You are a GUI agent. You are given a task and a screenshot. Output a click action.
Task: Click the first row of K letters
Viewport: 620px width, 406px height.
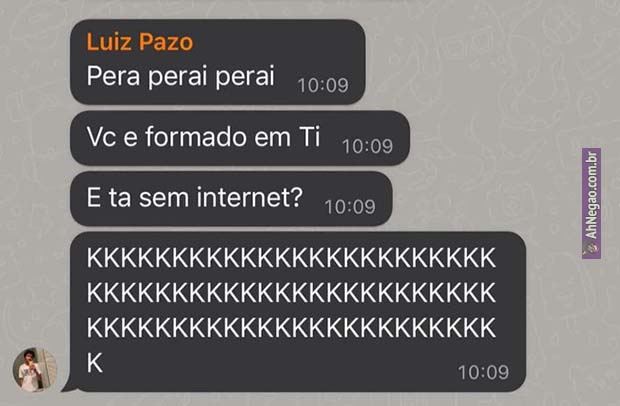pos(291,258)
